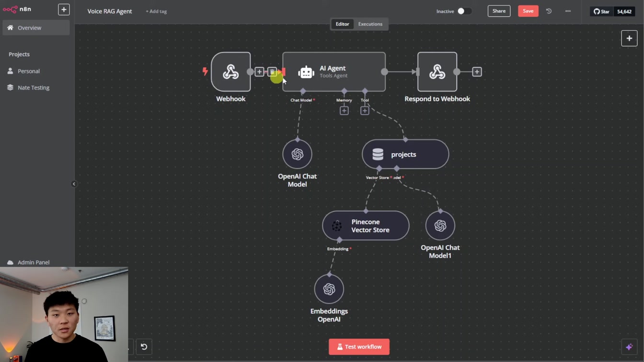Screen dimensions: 644x362
Task: Select the OpenAI Chat Model node
Action: coord(298,154)
